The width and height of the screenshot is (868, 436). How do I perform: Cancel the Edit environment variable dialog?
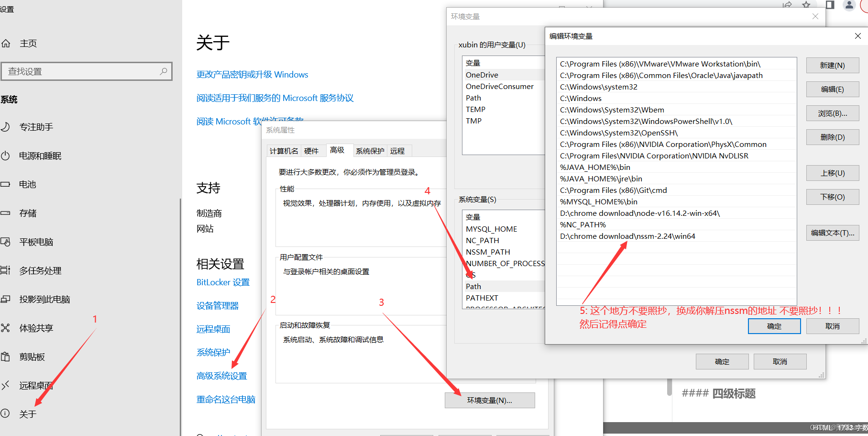(833, 326)
